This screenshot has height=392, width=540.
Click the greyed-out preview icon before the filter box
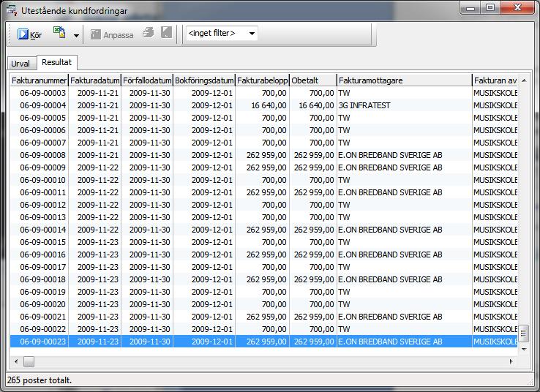pyautogui.click(x=166, y=32)
